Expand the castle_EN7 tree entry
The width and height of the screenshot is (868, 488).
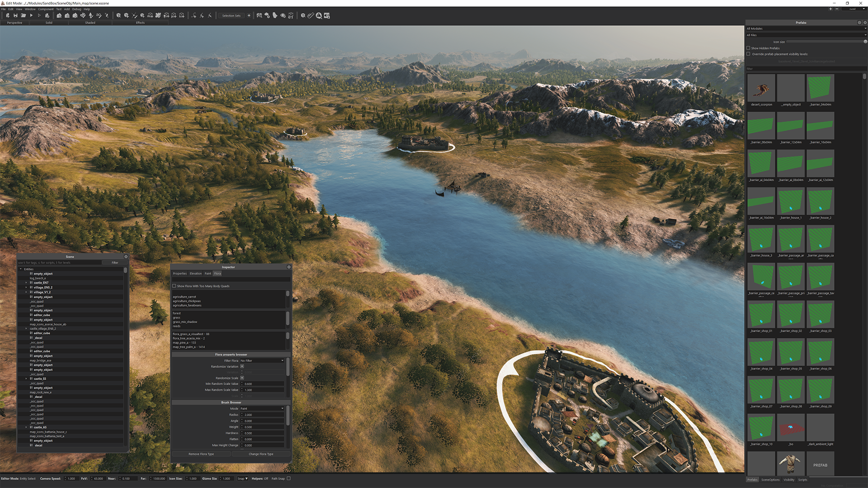(x=26, y=283)
